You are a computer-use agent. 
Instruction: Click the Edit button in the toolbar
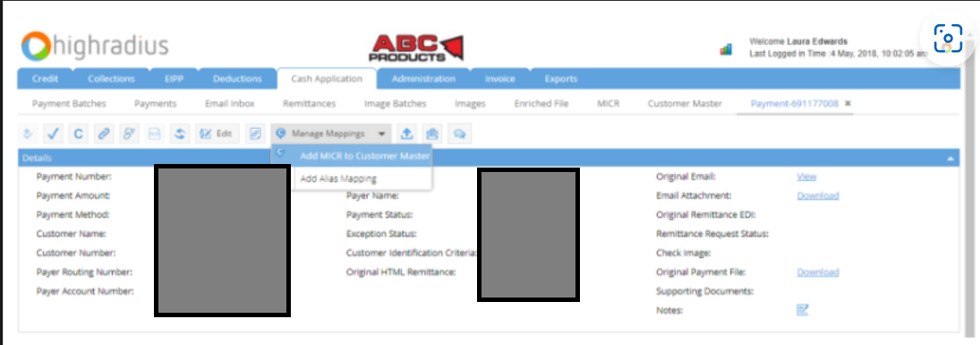217,134
